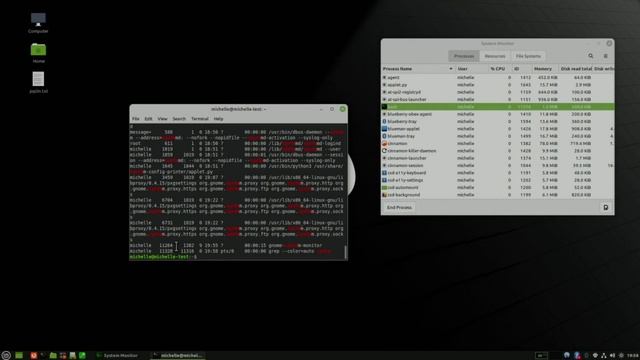
Task: Select the csd-a11y-settings process row
Action: pos(497,180)
